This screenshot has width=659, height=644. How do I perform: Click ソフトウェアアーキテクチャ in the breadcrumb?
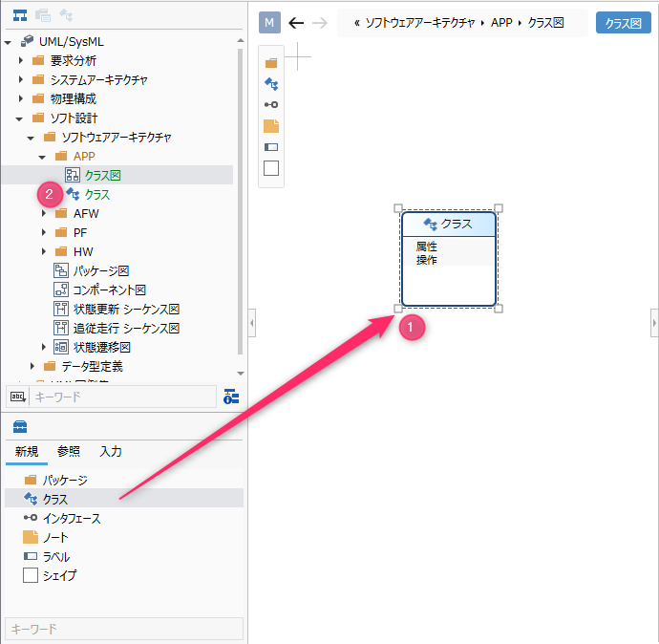coord(420,23)
